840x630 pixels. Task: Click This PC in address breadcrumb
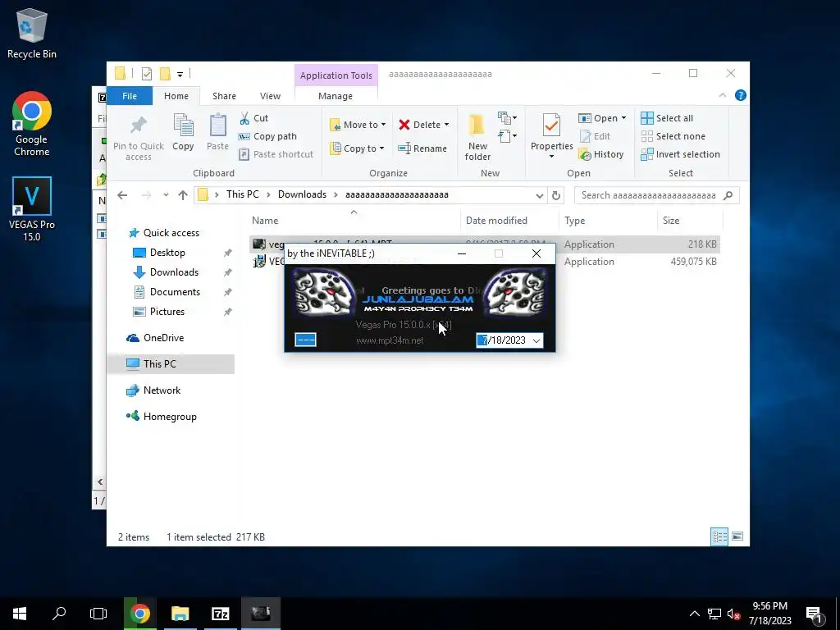(242, 194)
